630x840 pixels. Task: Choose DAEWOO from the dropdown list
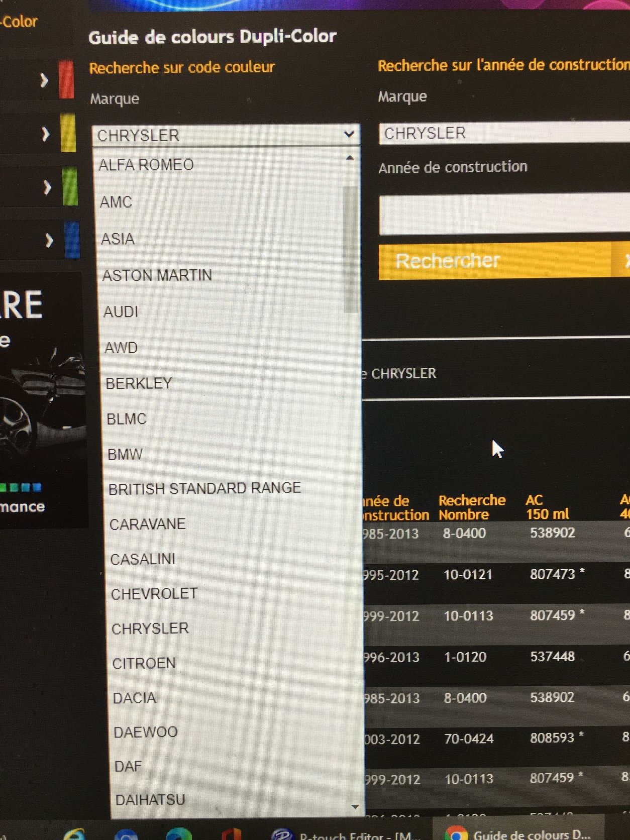pyautogui.click(x=146, y=732)
